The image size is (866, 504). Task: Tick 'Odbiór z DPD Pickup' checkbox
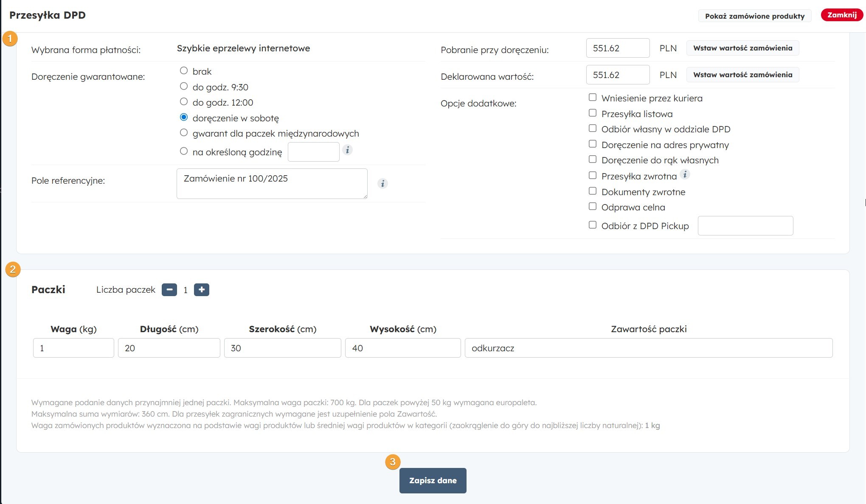tap(593, 225)
